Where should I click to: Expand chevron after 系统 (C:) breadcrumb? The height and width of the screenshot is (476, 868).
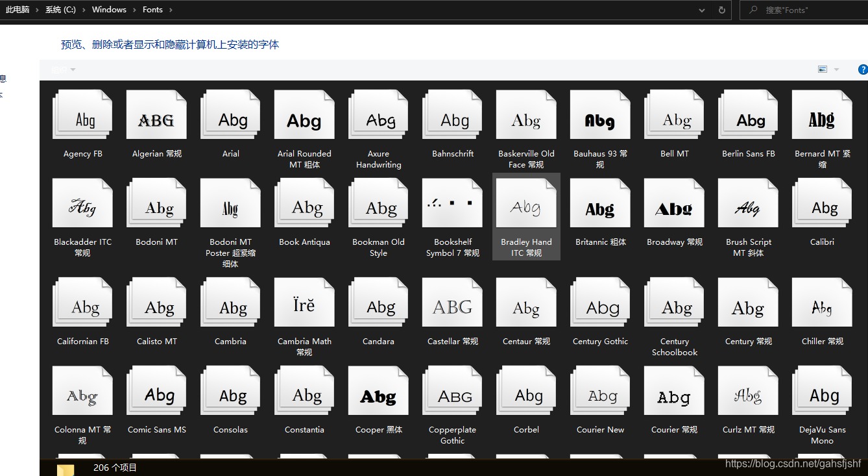pyautogui.click(x=84, y=10)
